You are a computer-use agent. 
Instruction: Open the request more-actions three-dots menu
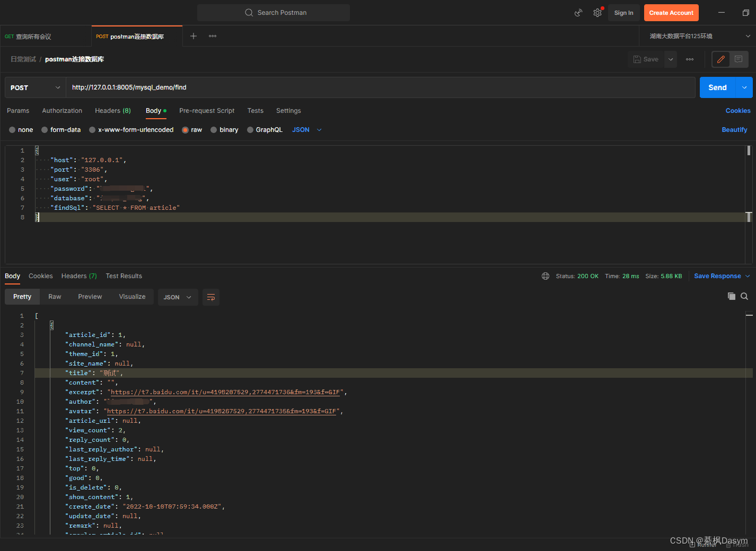(x=690, y=59)
